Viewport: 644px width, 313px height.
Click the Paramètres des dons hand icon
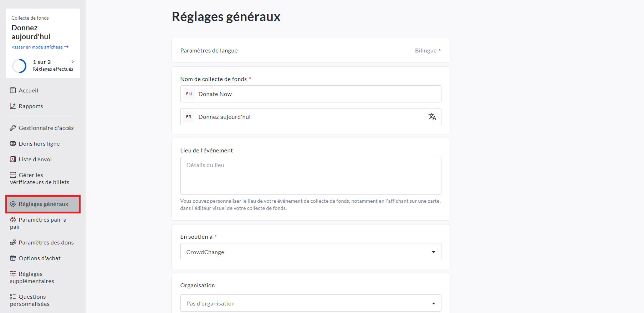13,242
